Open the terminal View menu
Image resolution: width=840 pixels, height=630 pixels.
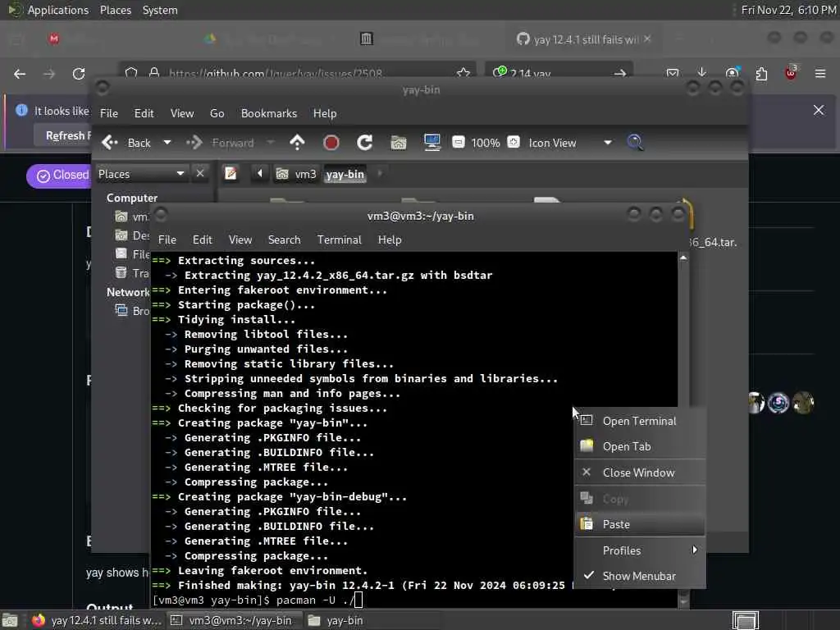tap(240, 240)
